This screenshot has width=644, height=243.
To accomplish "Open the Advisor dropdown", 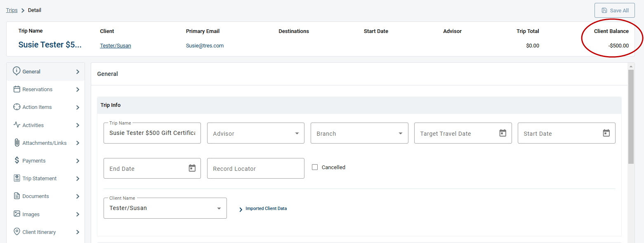I will [297, 133].
